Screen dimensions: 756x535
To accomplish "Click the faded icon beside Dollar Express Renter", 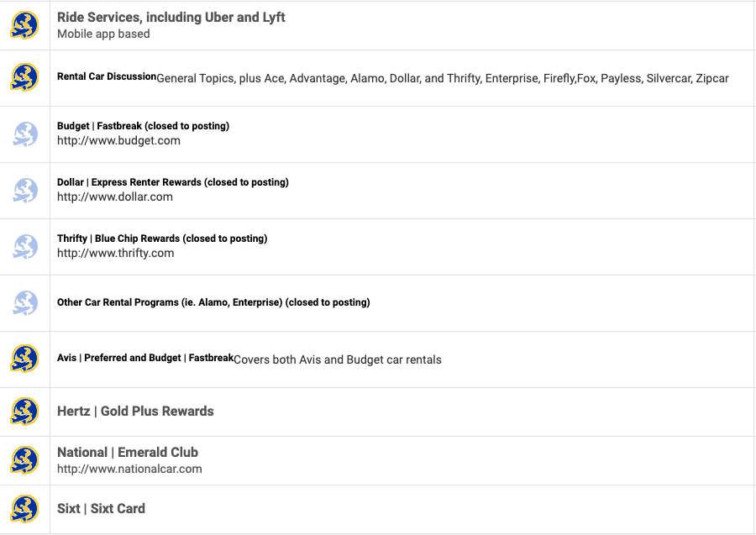I will [x=24, y=191].
